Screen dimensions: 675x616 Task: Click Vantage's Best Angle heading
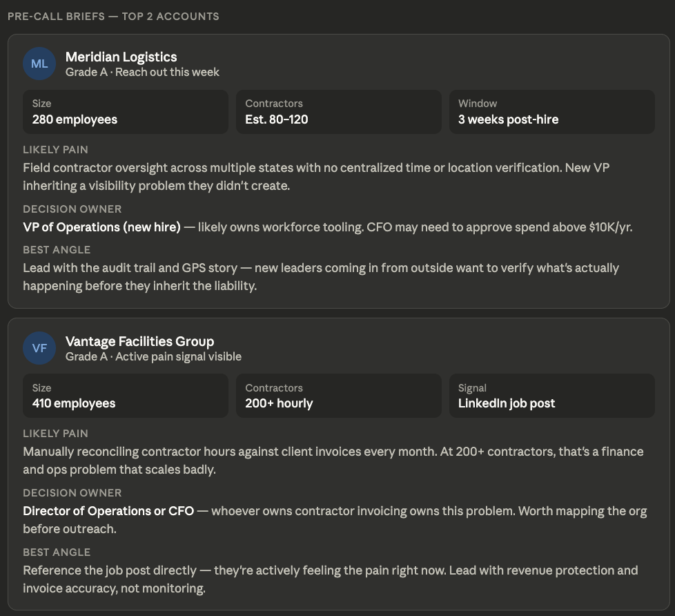click(57, 552)
